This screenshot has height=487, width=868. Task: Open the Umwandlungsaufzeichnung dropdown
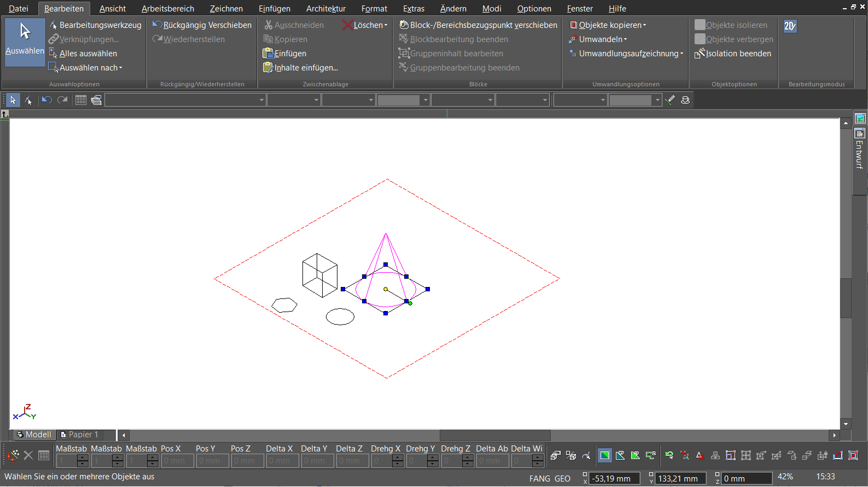(681, 54)
